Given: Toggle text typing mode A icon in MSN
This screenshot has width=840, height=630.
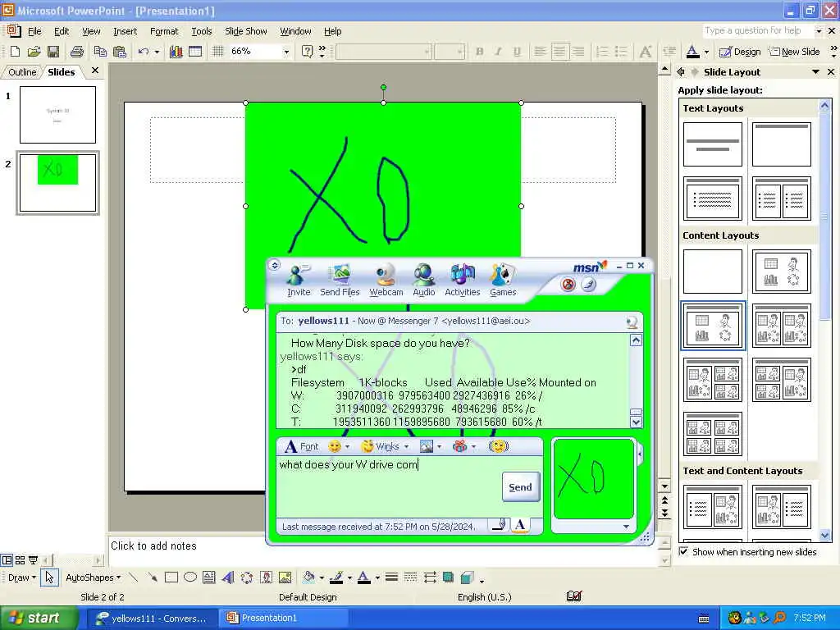Looking at the screenshot, I should click(x=519, y=526).
